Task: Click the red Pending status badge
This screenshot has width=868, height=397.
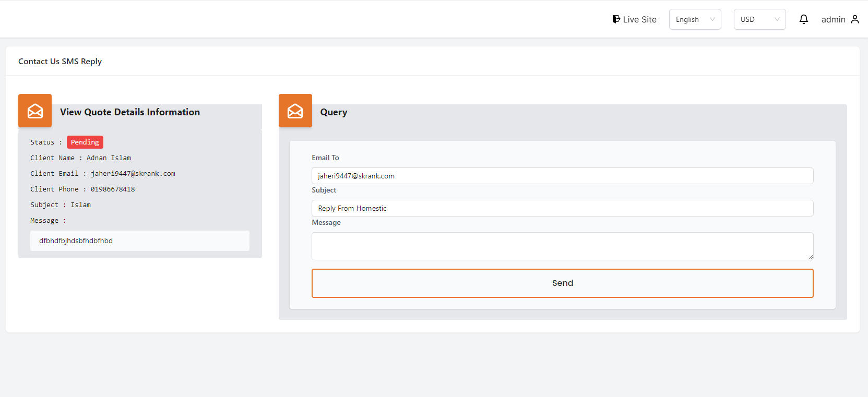Action: (x=85, y=142)
